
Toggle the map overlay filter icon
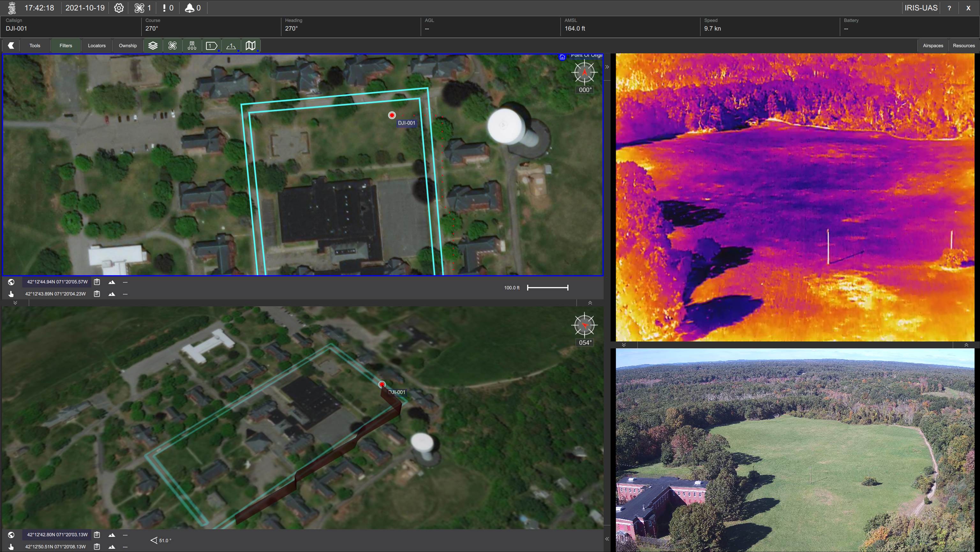[250, 46]
